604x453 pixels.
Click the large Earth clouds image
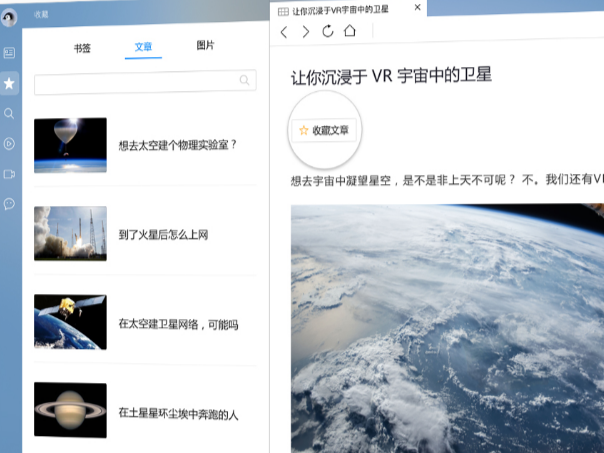pos(447,328)
